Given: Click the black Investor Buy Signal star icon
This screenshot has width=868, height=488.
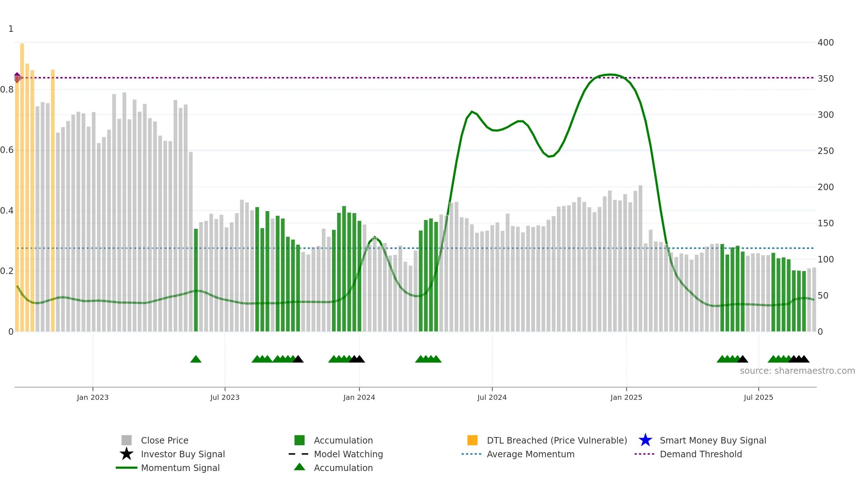Looking at the screenshot, I should pyautogui.click(x=127, y=454).
